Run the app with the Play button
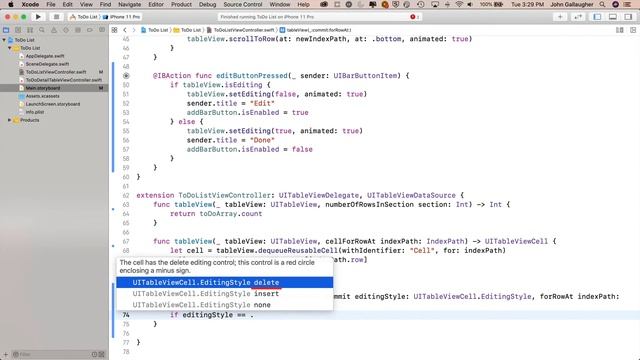 click(x=38, y=17)
